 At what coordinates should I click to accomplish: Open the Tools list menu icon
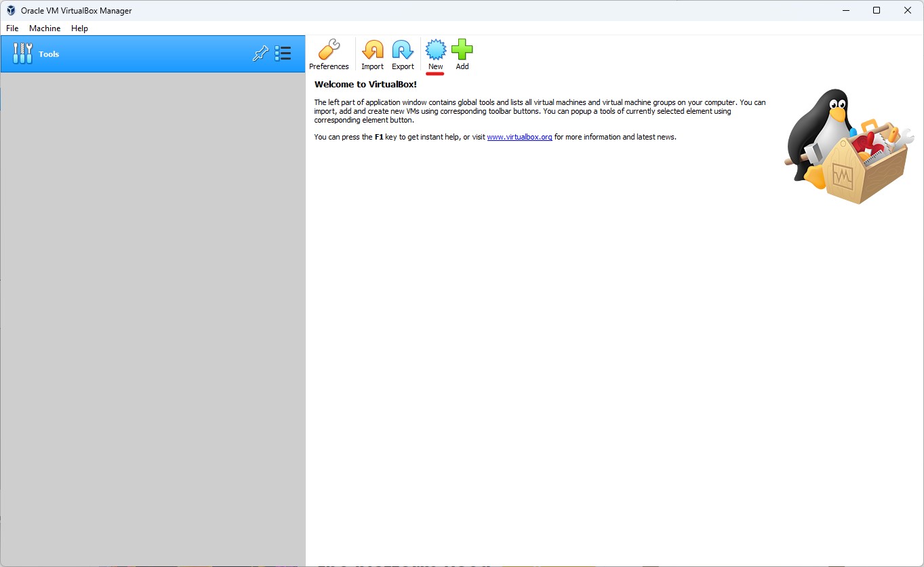tap(283, 54)
